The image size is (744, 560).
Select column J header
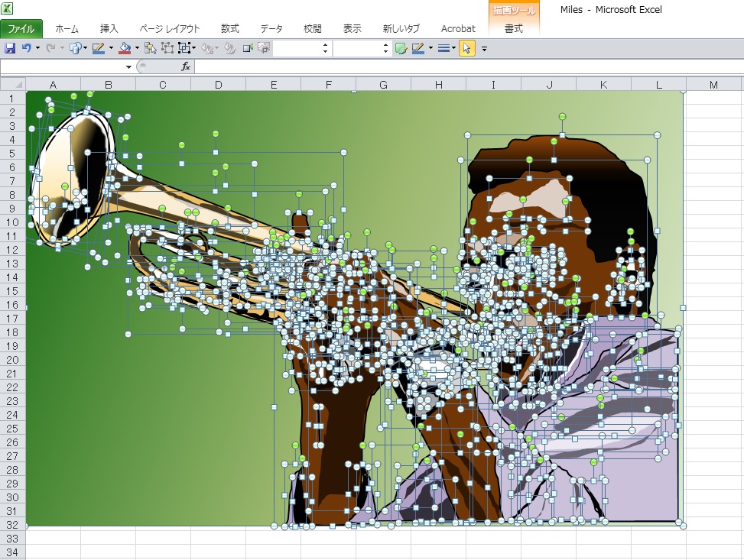pyautogui.click(x=549, y=84)
